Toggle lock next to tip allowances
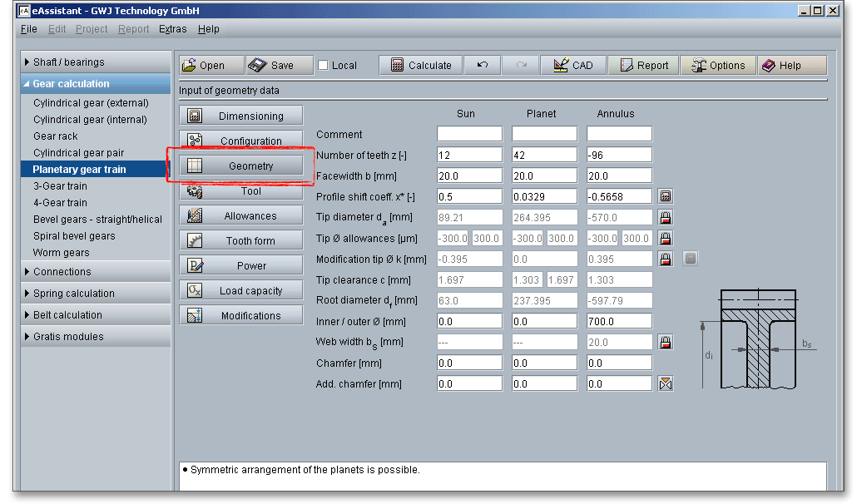Image resolution: width=857 pixels, height=504 pixels. (x=665, y=239)
